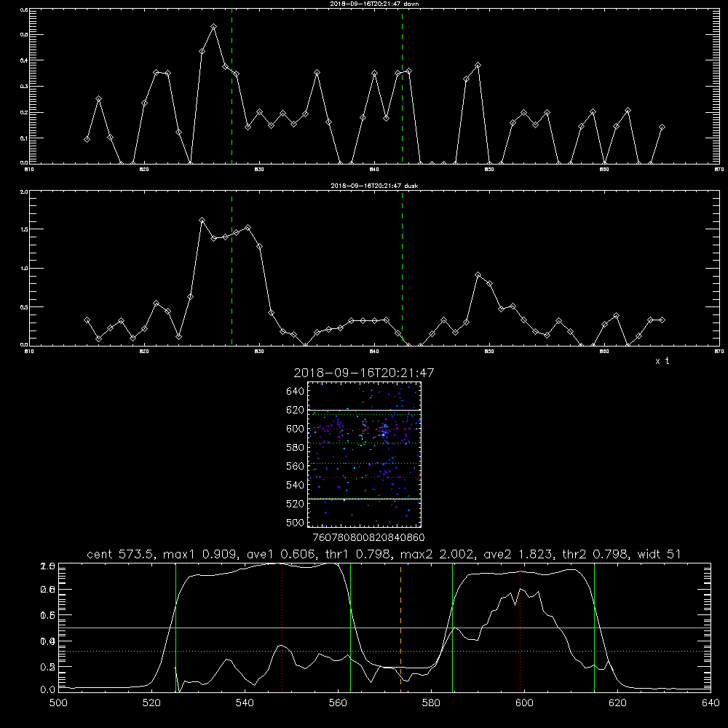The width and height of the screenshot is (728, 728).
Task: Open the small colored scatter image thumbnail
Action: 364,454
